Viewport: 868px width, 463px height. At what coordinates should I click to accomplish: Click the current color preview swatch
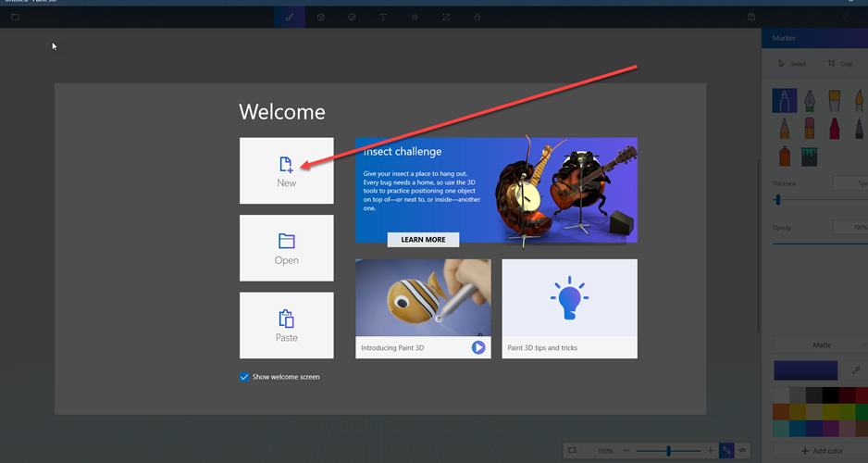coord(805,370)
